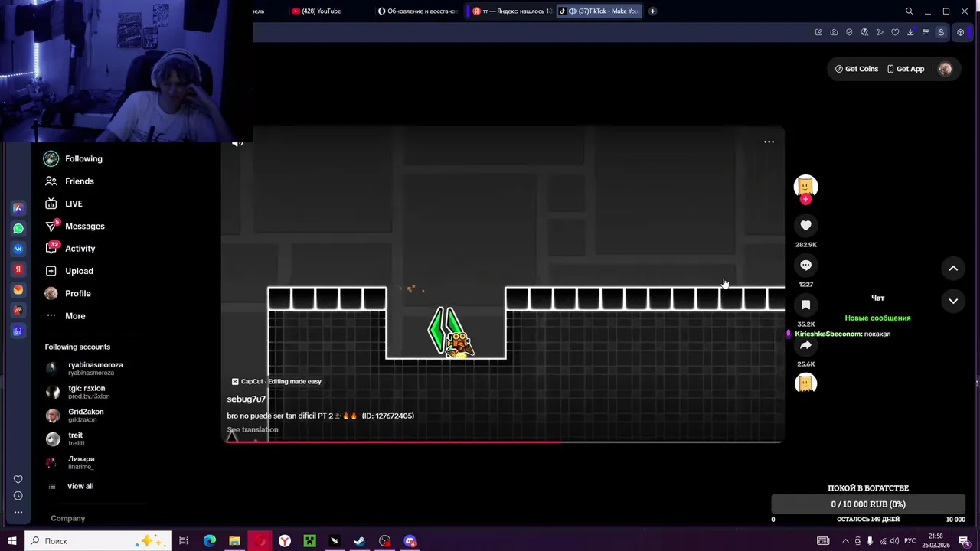Open ryabinasmoroza following account
This screenshot has height=551, width=980.
[x=84, y=368]
